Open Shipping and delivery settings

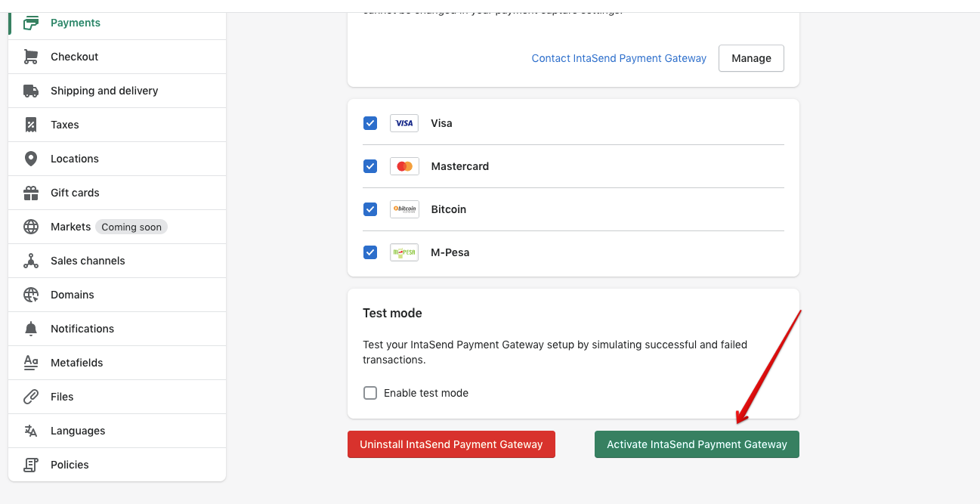pyautogui.click(x=117, y=91)
